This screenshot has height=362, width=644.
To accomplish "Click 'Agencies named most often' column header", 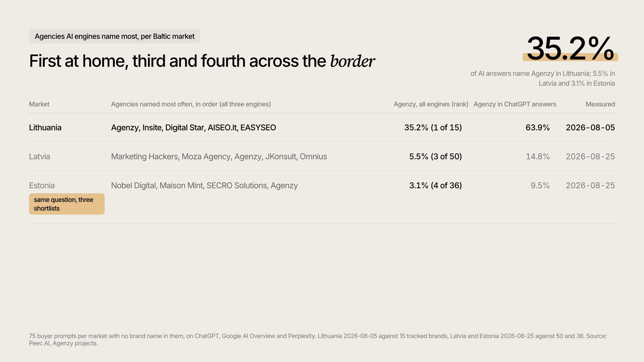I will (191, 104).
